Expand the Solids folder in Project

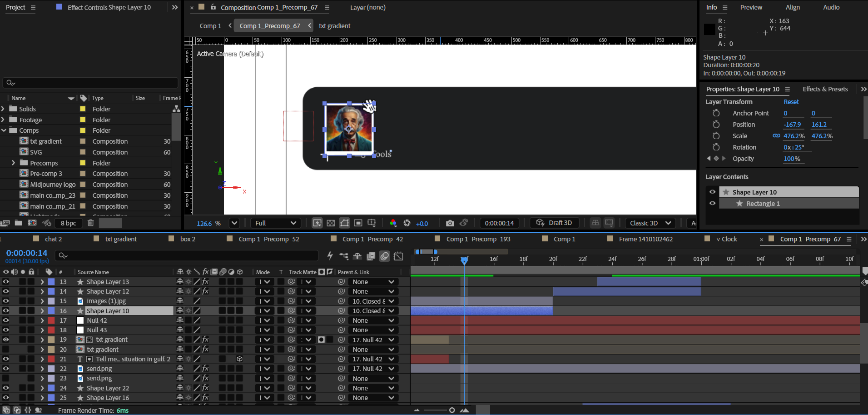pyautogui.click(x=3, y=109)
